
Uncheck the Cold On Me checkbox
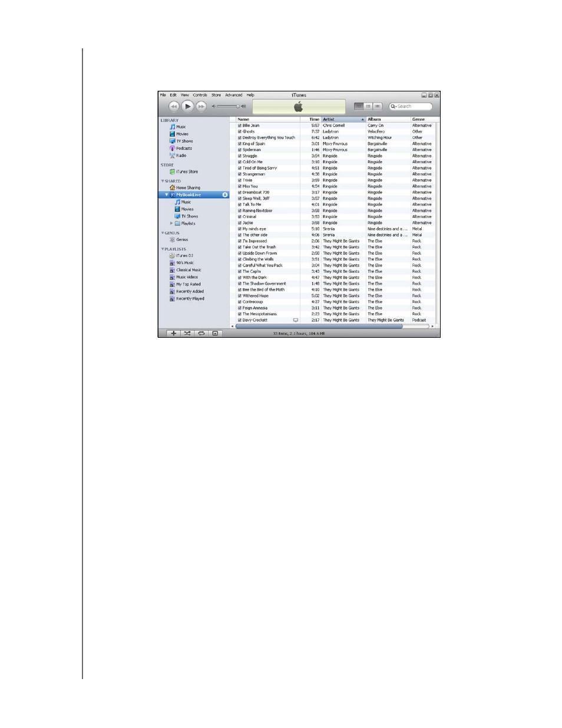click(240, 162)
